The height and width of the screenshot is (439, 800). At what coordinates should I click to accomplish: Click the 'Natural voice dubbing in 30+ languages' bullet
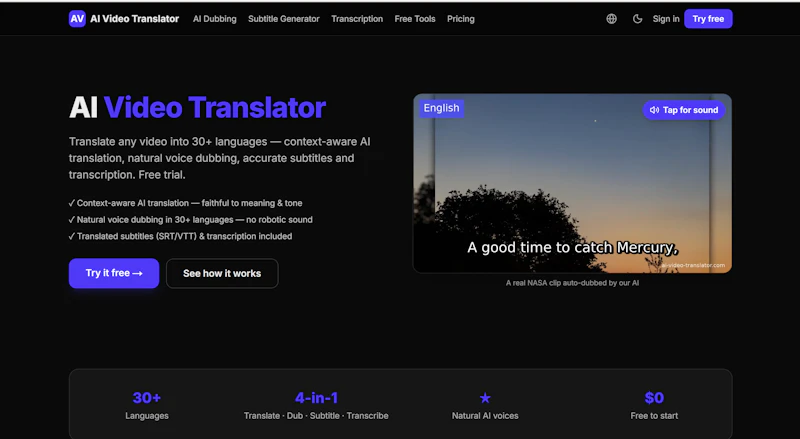coord(191,220)
